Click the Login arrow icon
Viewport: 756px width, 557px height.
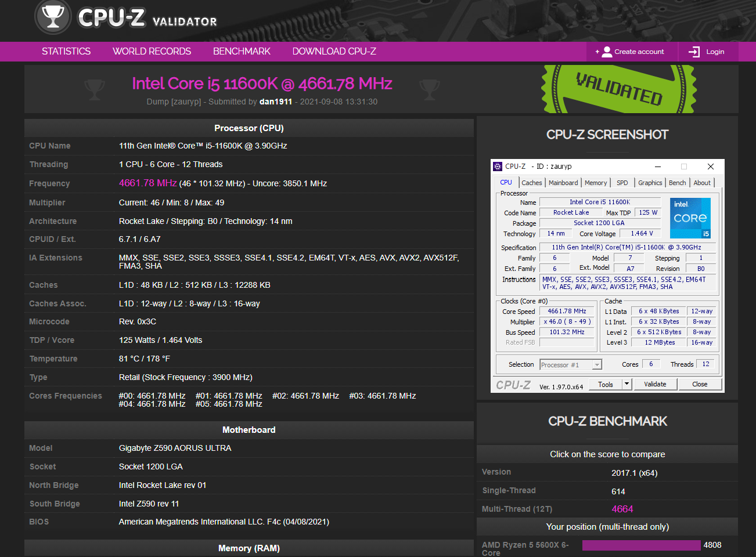click(694, 52)
